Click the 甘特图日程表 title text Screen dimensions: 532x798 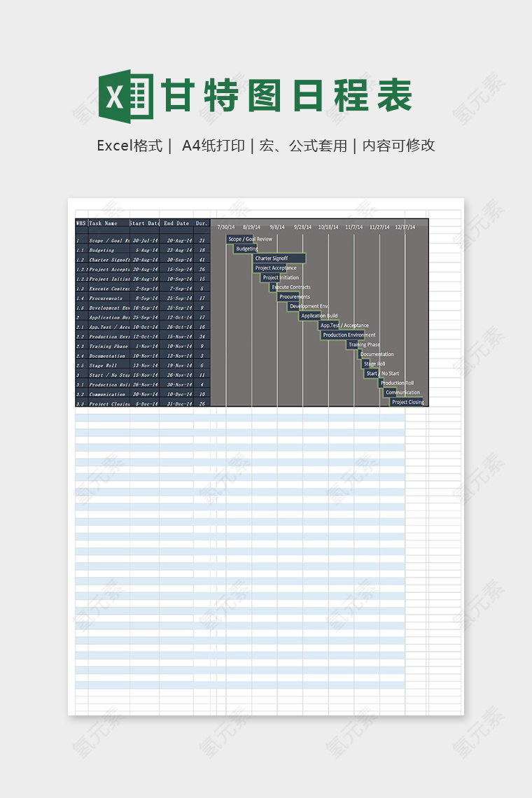coord(286,96)
